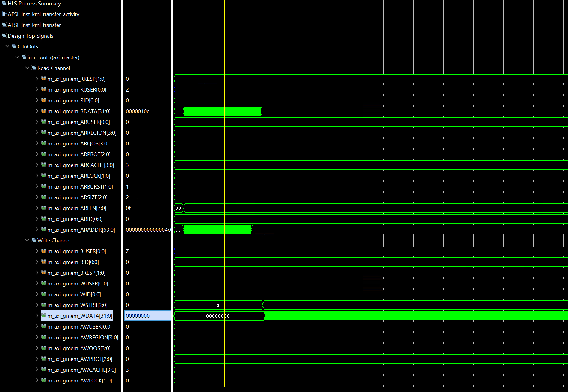Select the m_axi_gmem_AWQOS[3:0] signal name
The image size is (568, 392).
(x=79, y=348)
